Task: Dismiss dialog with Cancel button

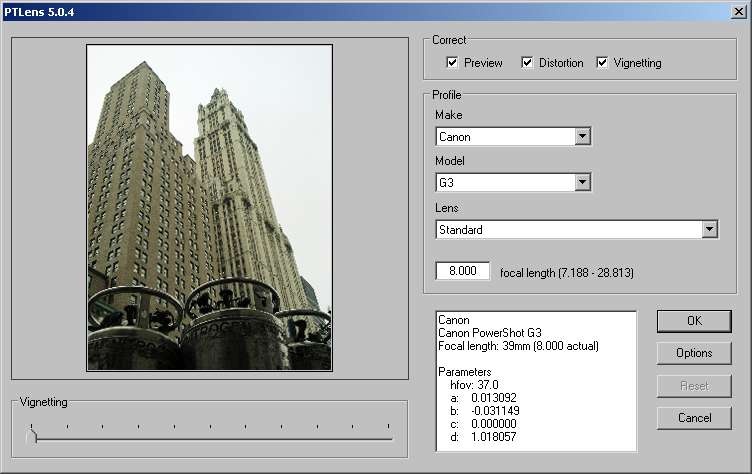Action: coord(694,418)
